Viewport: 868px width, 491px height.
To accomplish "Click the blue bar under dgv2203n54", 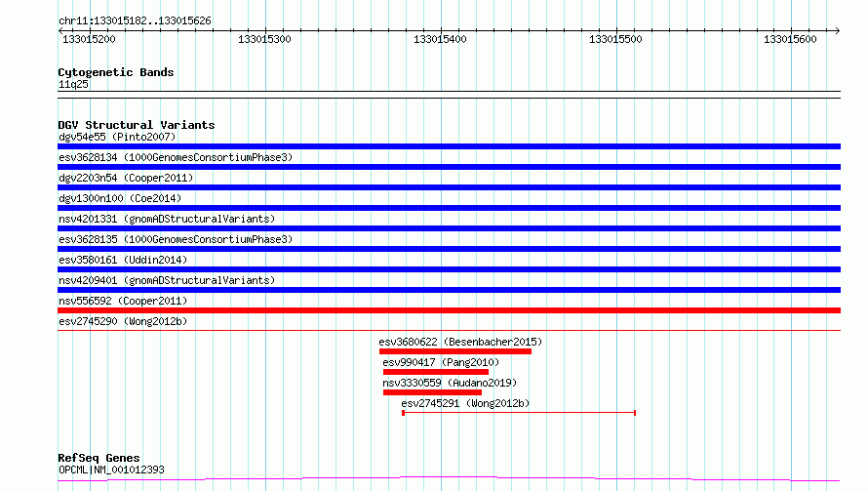I will (x=449, y=187).
